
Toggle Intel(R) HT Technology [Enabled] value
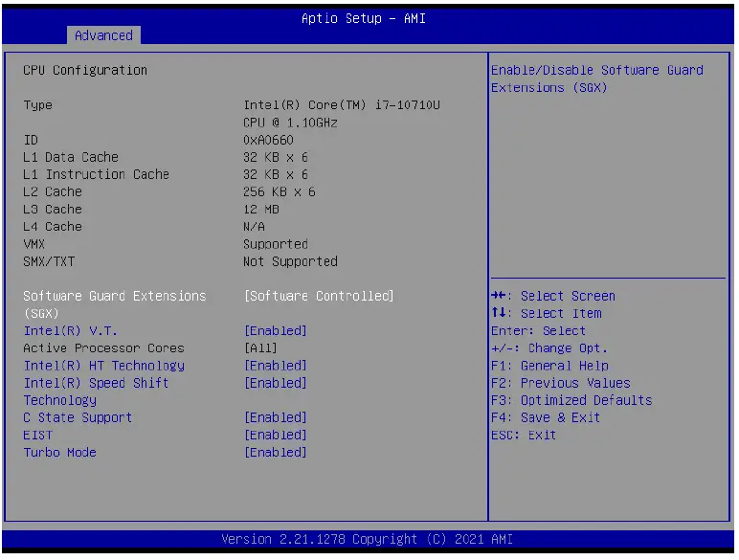(276, 366)
